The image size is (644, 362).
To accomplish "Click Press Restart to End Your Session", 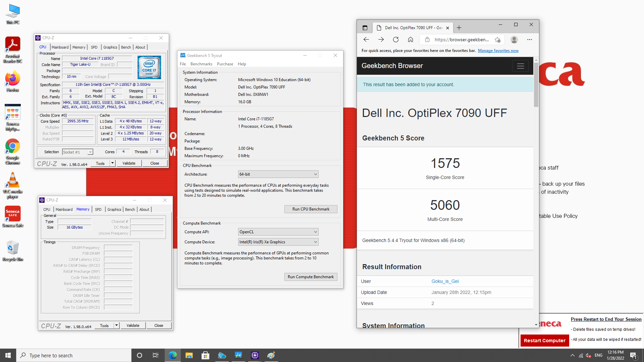I will (x=606, y=319).
